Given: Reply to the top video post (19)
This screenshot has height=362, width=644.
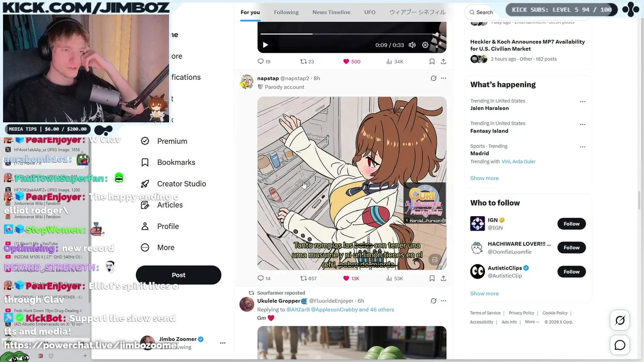Looking at the screenshot, I should click(264, 61).
